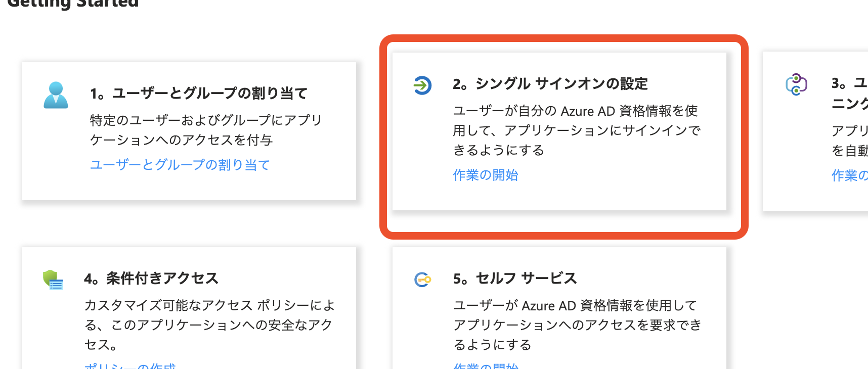Open the ユーザーとグループの割り当て link
Image resolution: width=868 pixels, height=369 pixels.
tap(180, 165)
